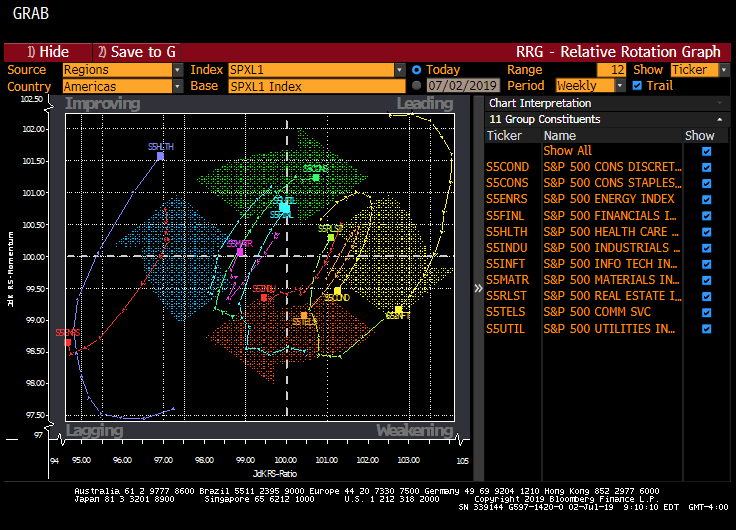Click S&P 500 COMM SVC name
The width and height of the screenshot is (736, 530).
click(x=597, y=312)
